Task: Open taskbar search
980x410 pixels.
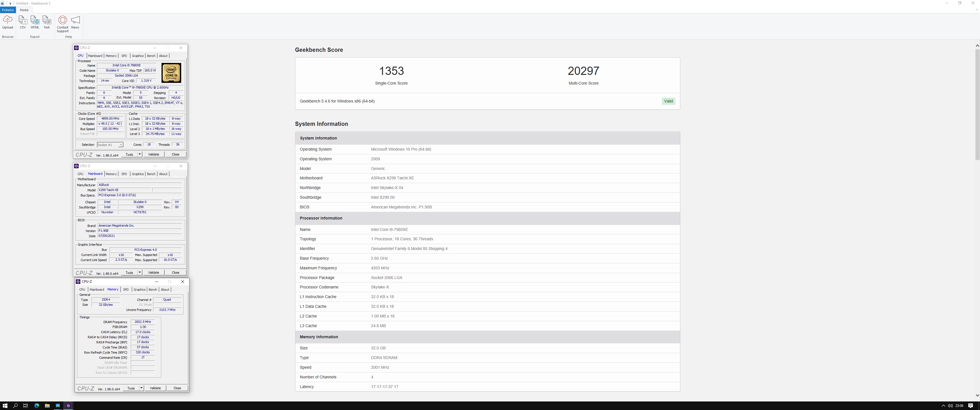Action: point(16,406)
